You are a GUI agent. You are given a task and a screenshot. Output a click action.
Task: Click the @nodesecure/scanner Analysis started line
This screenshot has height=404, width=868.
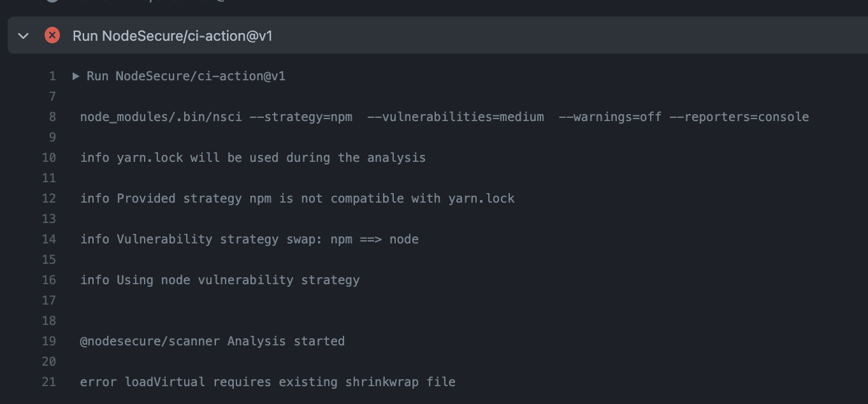pyautogui.click(x=212, y=341)
